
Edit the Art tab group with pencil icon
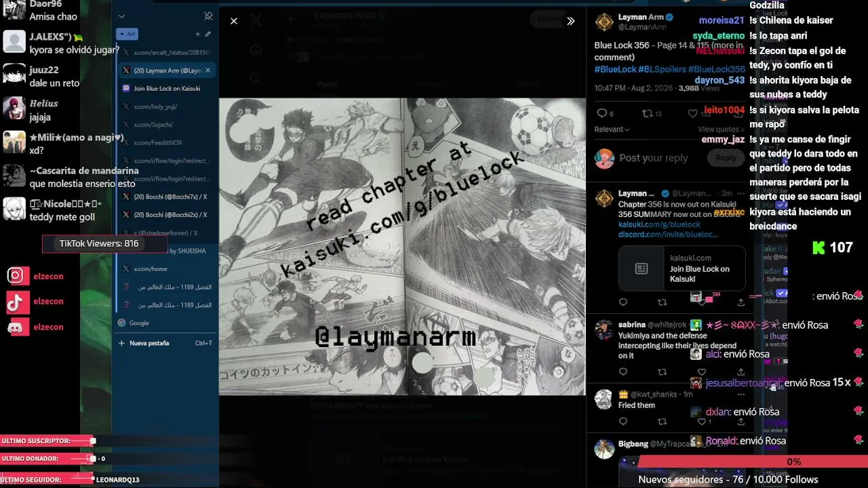(208, 34)
